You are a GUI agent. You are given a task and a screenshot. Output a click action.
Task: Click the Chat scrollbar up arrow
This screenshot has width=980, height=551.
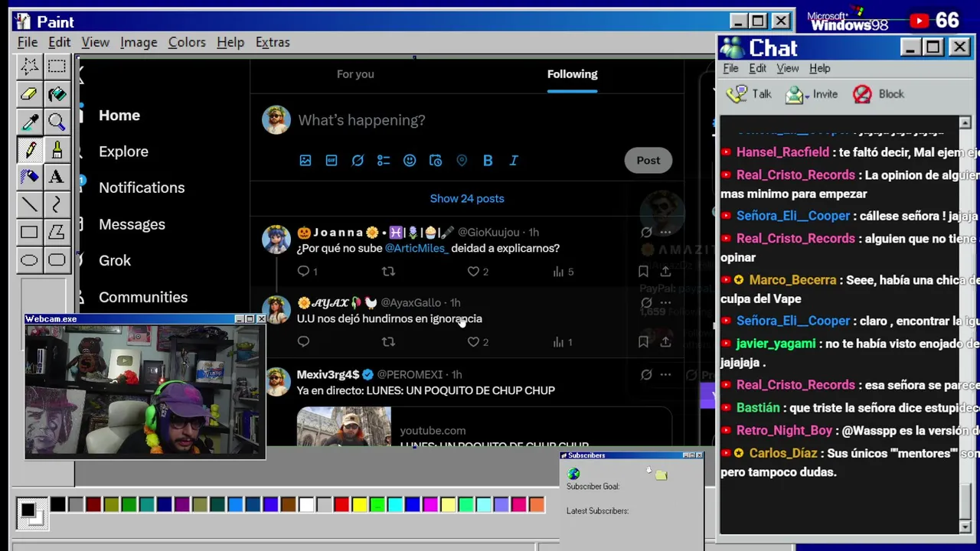[965, 122]
